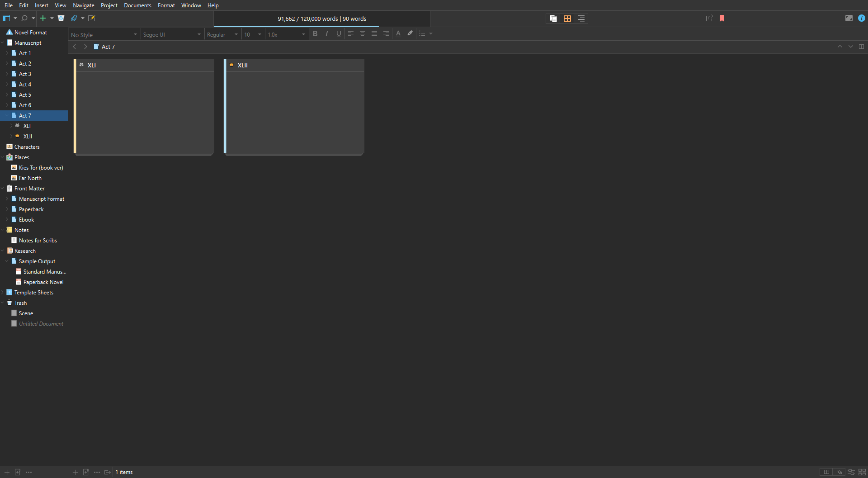Open the No Style dropdown
The image size is (868, 478).
104,35
